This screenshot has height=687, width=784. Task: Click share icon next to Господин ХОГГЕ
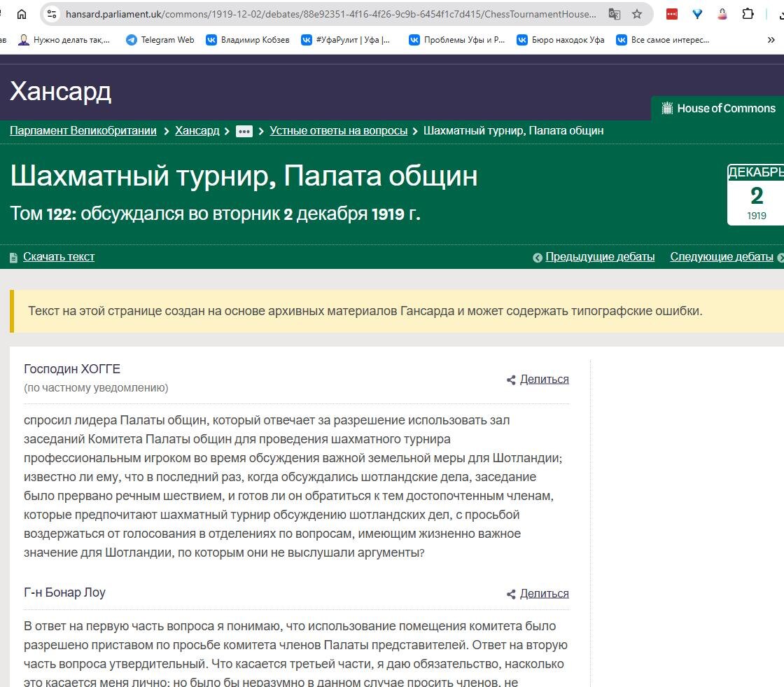click(x=511, y=380)
